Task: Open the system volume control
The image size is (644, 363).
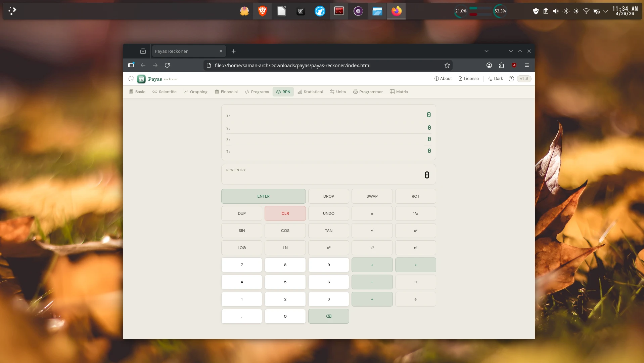Action: [x=556, y=11]
